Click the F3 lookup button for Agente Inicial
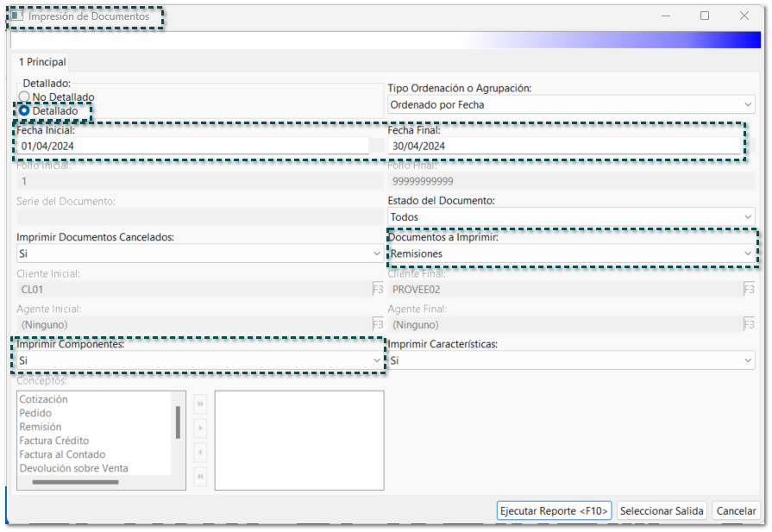The width and height of the screenshot is (772, 532). [x=377, y=324]
